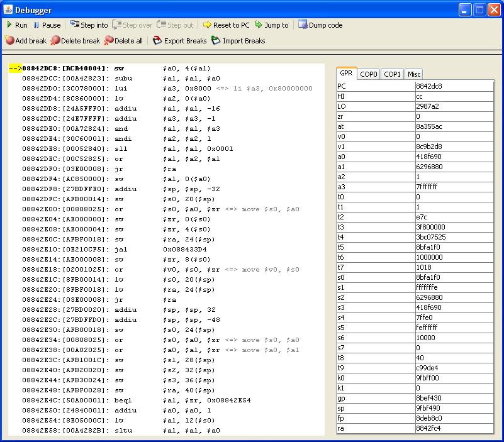Image resolution: width=504 pixels, height=442 pixels.
Task: Open the COP1 register tab
Action: coord(392,74)
